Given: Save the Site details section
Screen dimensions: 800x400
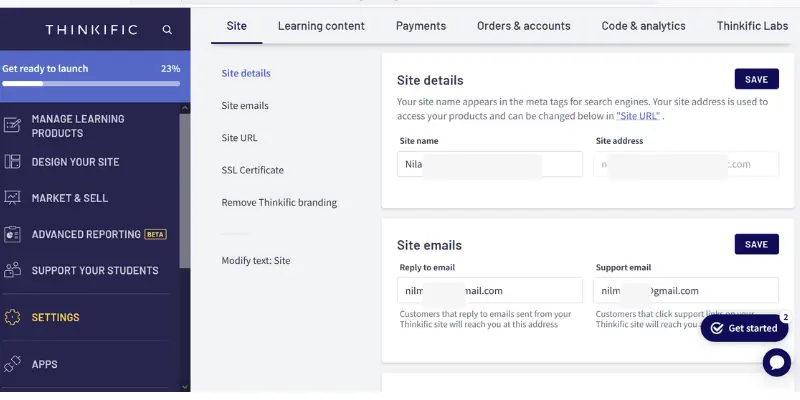Looking at the screenshot, I should [x=757, y=79].
